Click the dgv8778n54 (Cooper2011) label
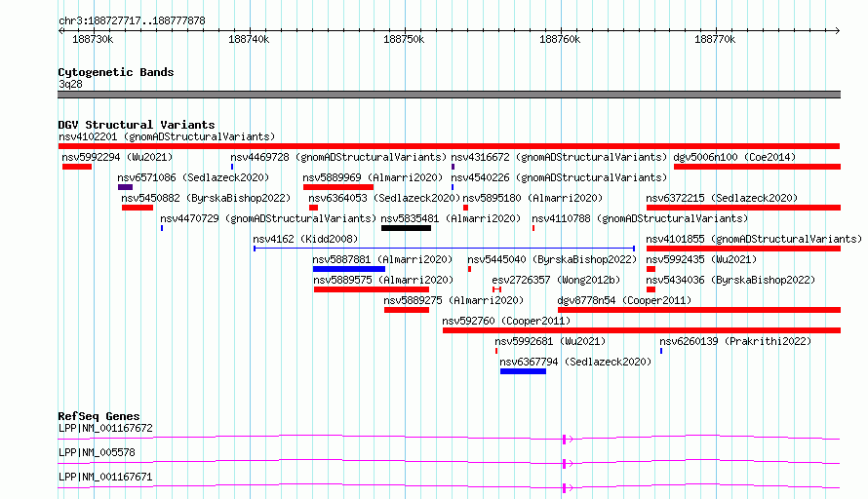This screenshot has width=868, height=499. click(x=624, y=300)
